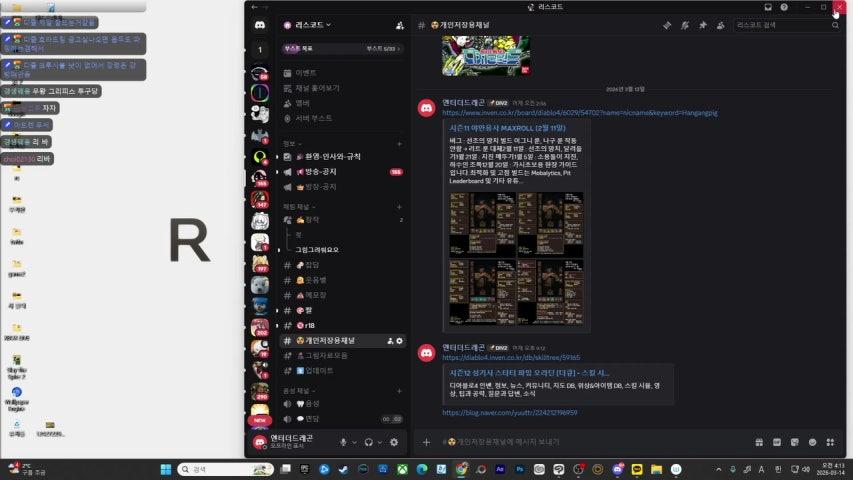
Task: Open the gift icon in message bar
Action: pyautogui.click(x=759, y=442)
